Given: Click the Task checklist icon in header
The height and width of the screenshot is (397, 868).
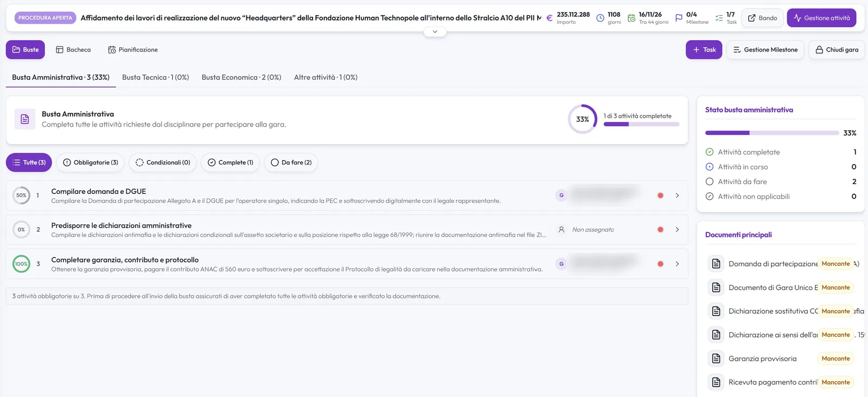Looking at the screenshot, I should (x=719, y=18).
